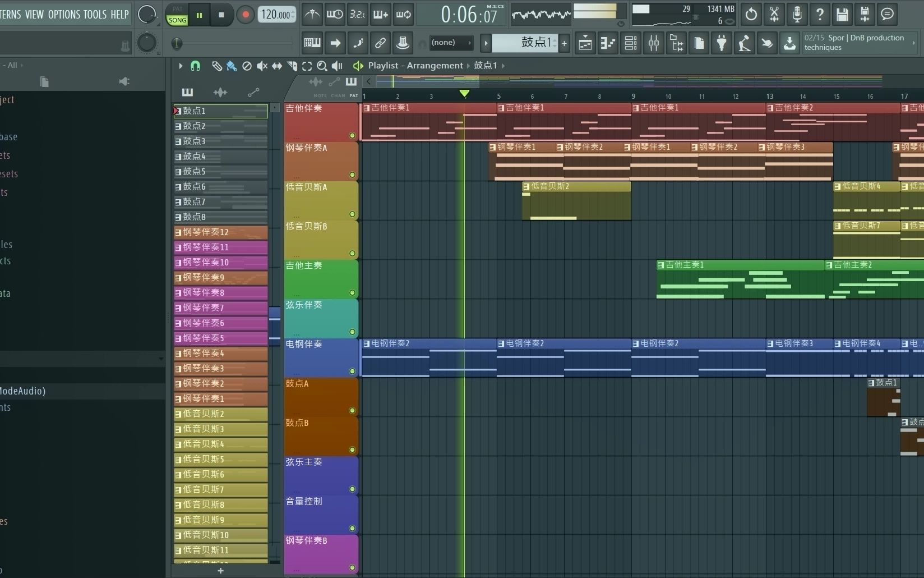
Task: Enable countdown before recording
Action: 358,15
